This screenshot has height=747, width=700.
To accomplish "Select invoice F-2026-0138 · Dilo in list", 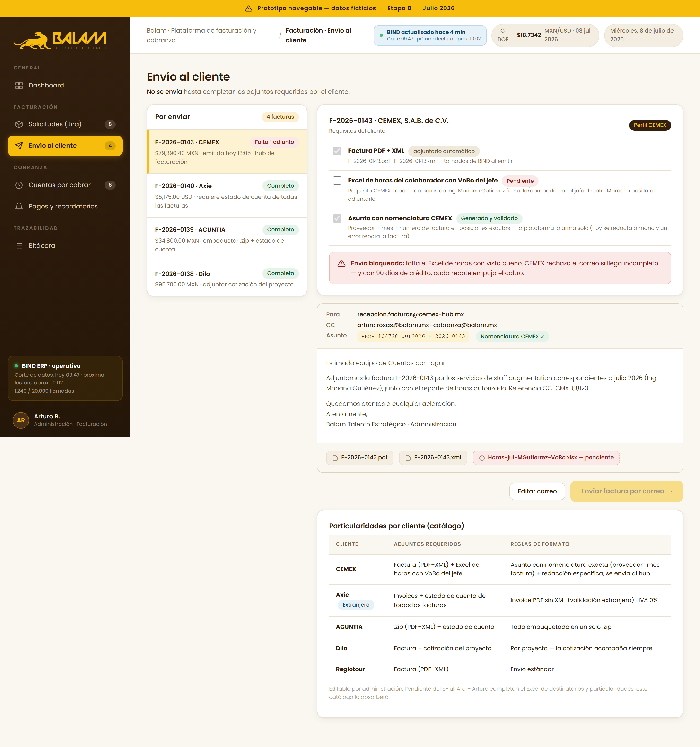I will click(x=227, y=279).
